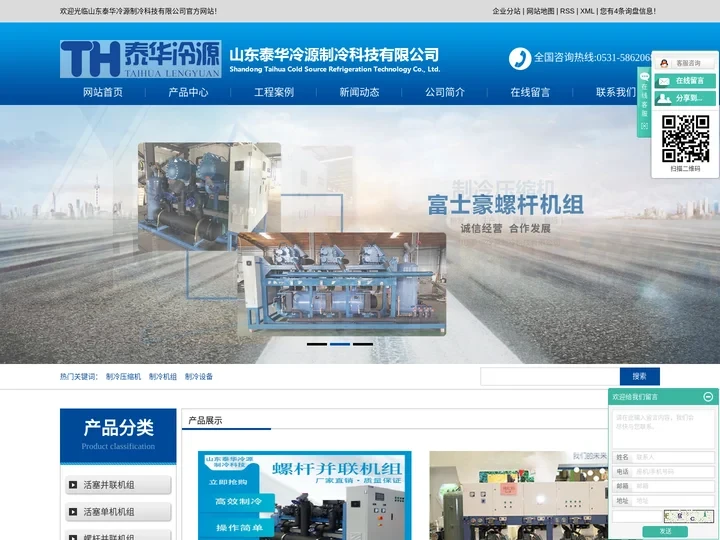Image resolution: width=720 pixels, height=540 pixels.
Task: Click the blue 搜索 search button
Action: [x=639, y=376]
